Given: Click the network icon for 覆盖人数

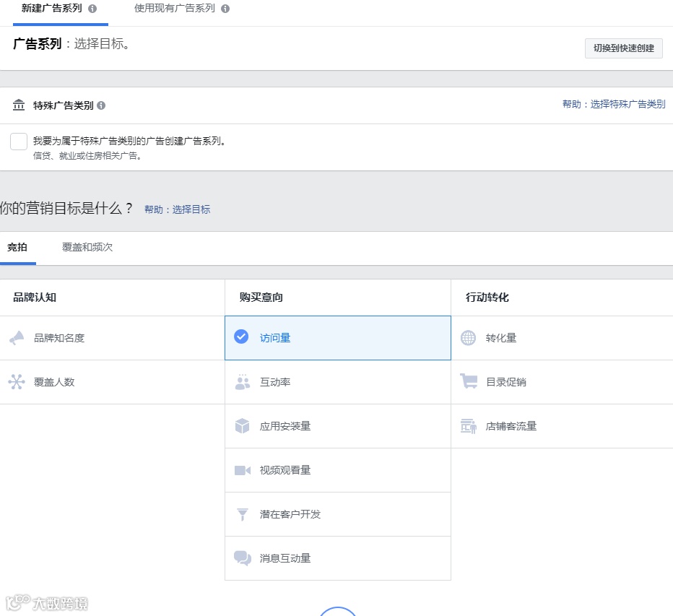Looking at the screenshot, I should [17, 382].
